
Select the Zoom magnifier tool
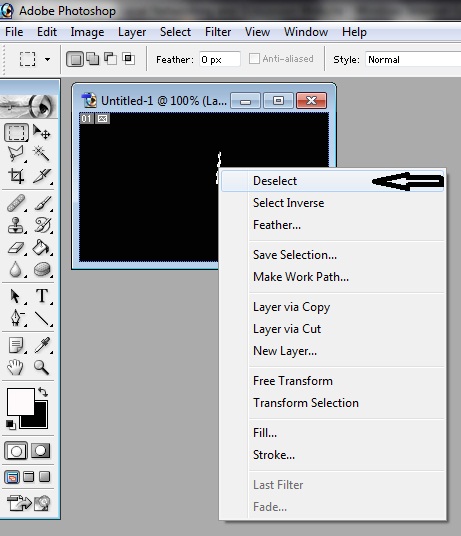[42, 367]
